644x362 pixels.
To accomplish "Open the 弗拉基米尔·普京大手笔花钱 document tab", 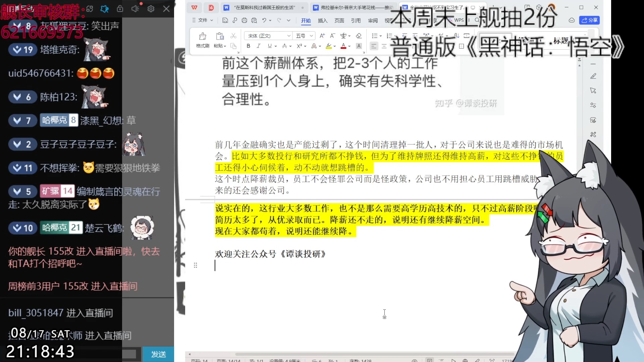I will coord(353,7).
